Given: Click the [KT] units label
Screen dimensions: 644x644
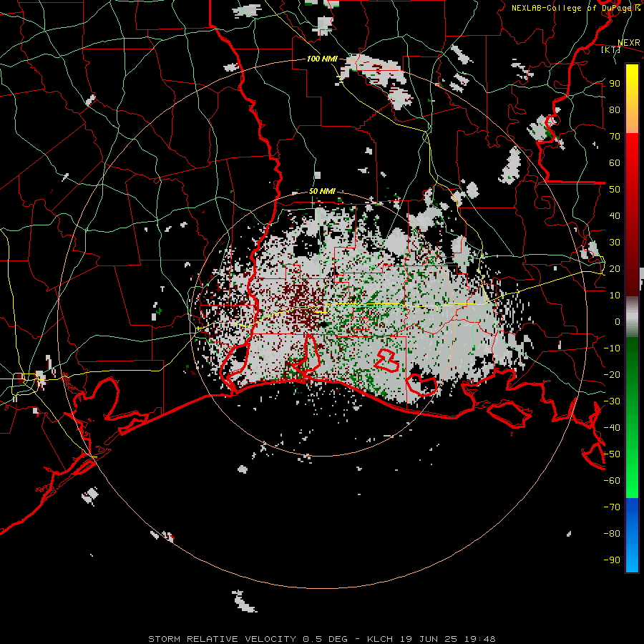Looking at the screenshot, I should (610, 49).
